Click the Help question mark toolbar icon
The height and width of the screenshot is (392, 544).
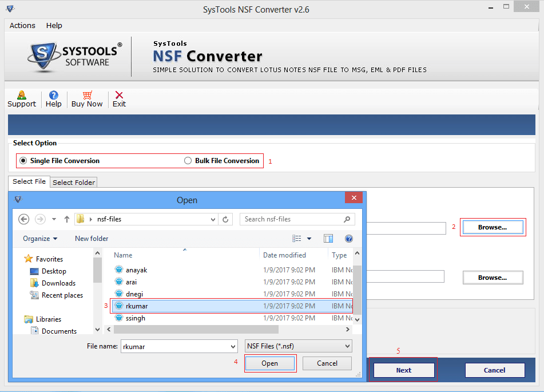[x=53, y=95]
